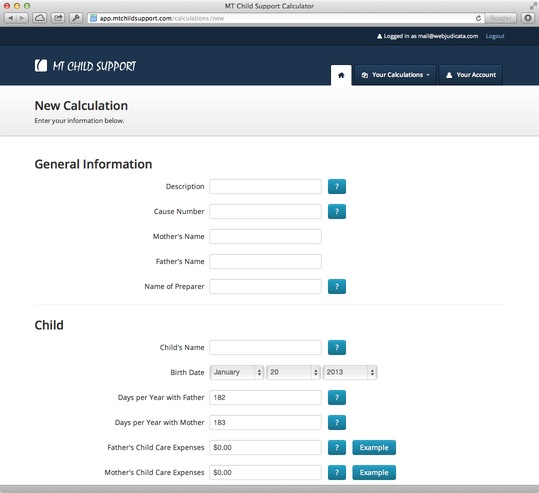Click Example next to Mother's Child Care Expenses
The height and width of the screenshot is (493, 539).
[374, 472]
